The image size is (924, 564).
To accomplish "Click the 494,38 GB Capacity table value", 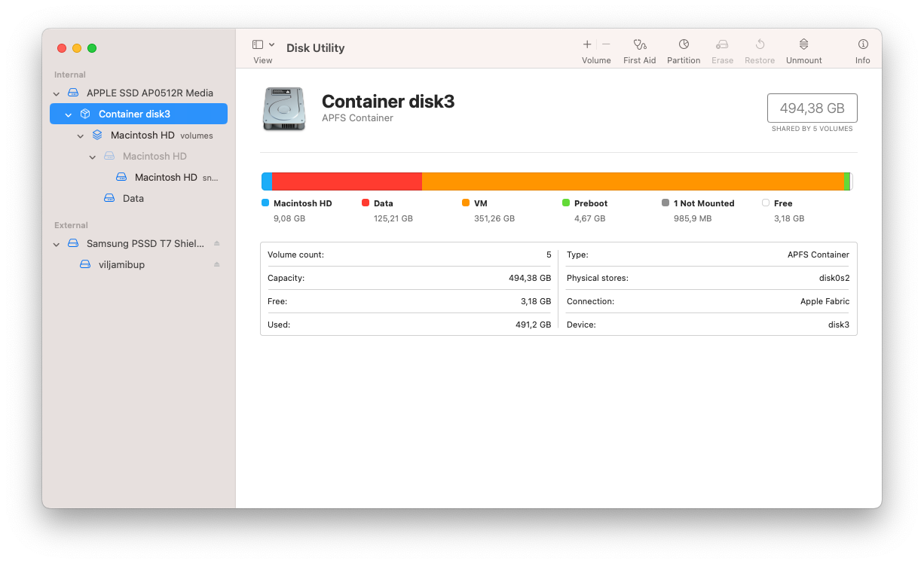I will coord(530,278).
